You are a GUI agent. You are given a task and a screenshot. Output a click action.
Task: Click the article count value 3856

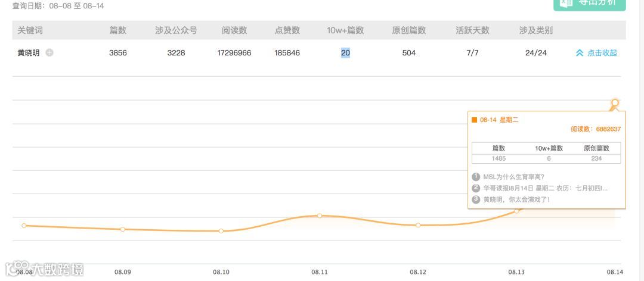pos(118,53)
